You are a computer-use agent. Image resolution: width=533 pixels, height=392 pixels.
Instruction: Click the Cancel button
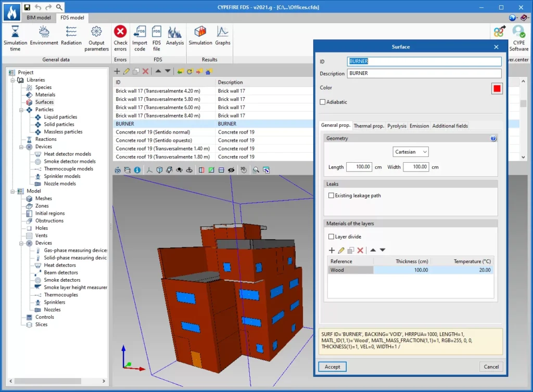(x=491, y=367)
